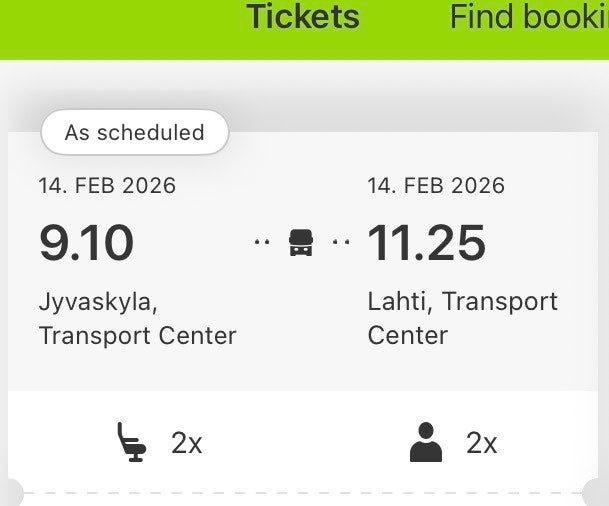Click the bus icon between the times
Image resolution: width=609 pixels, height=506 pixels.
tap(300, 243)
